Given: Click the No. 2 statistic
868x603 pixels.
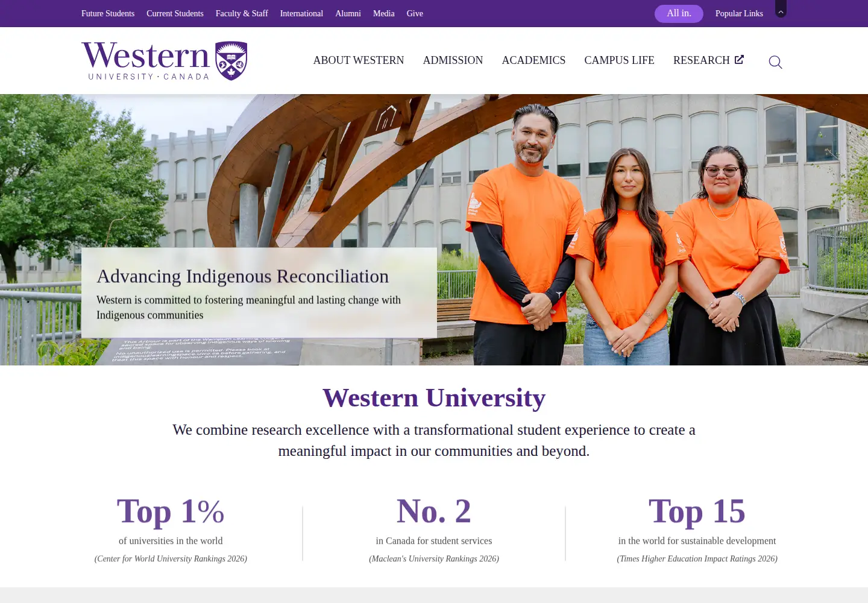Looking at the screenshot, I should coord(434,511).
